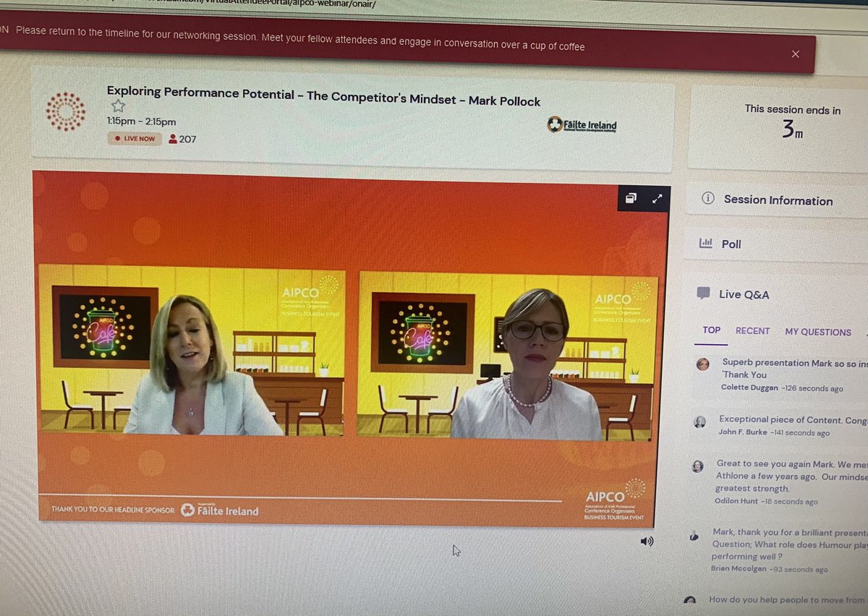Click the Fáilte Ireland sponsor logo
Screen dimensions: 868x616
pyautogui.click(x=582, y=125)
